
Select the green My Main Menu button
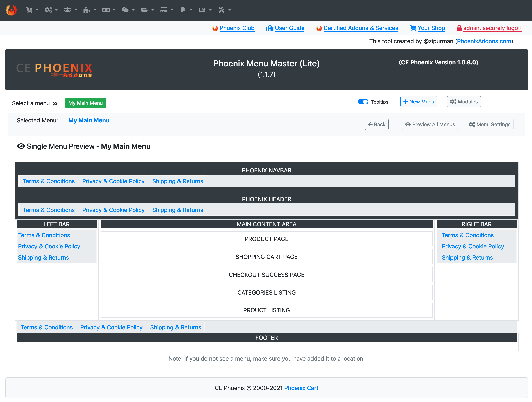(86, 103)
